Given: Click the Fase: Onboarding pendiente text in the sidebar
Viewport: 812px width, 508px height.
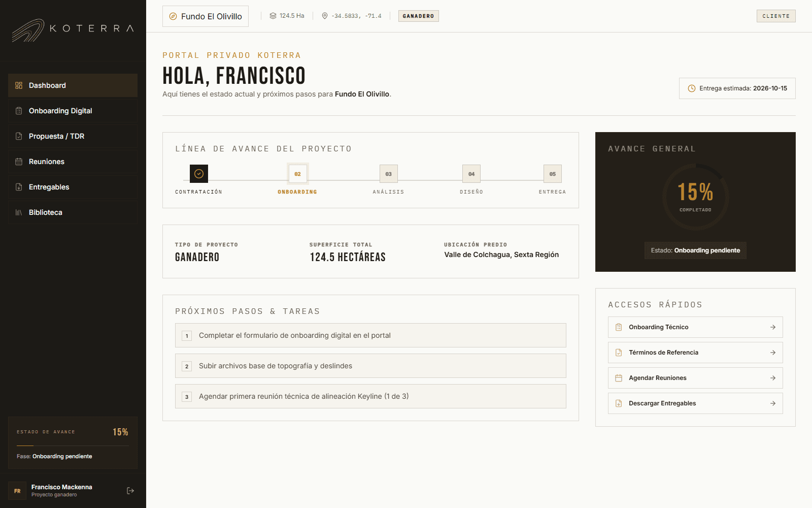Looking at the screenshot, I should pyautogui.click(x=54, y=456).
